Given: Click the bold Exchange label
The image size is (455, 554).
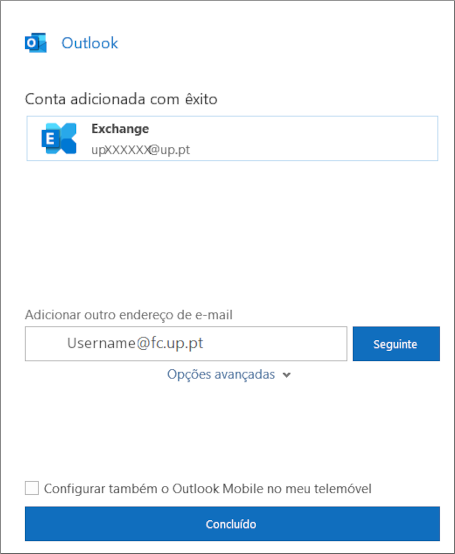Looking at the screenshot, I should click(x=120, y=129).
